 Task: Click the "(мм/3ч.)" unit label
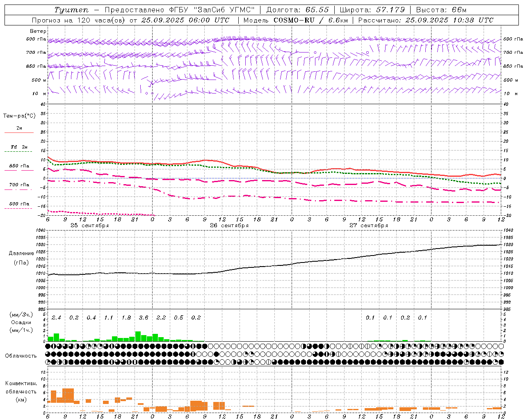point(21,315)
